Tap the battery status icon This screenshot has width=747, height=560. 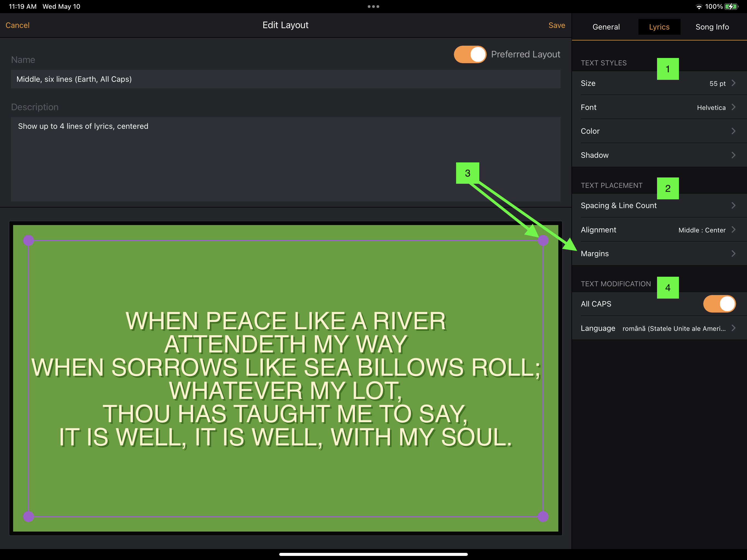pyautogui.click(x=731, y=6)
